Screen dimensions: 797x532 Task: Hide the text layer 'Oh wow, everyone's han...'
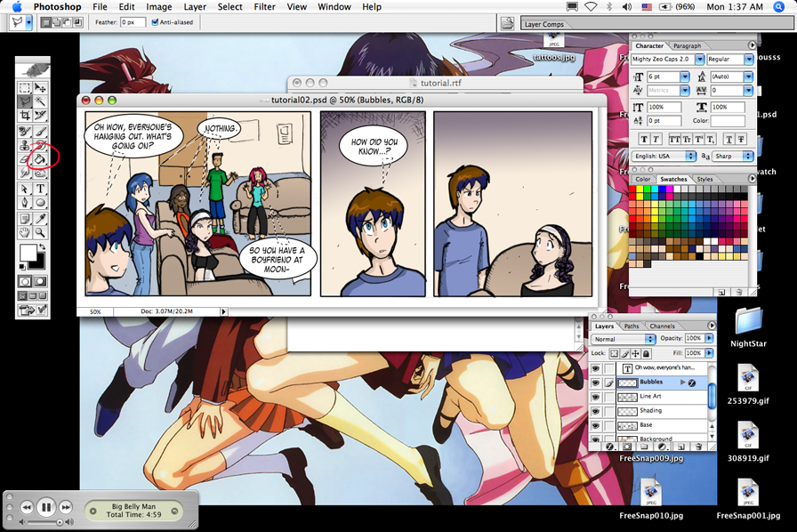596,368
